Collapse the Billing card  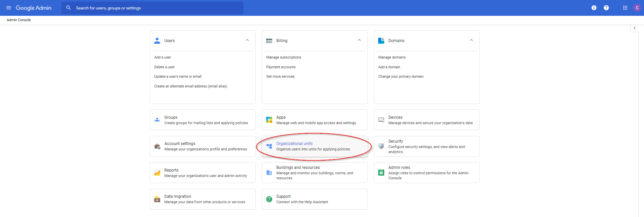pos(359,40)
